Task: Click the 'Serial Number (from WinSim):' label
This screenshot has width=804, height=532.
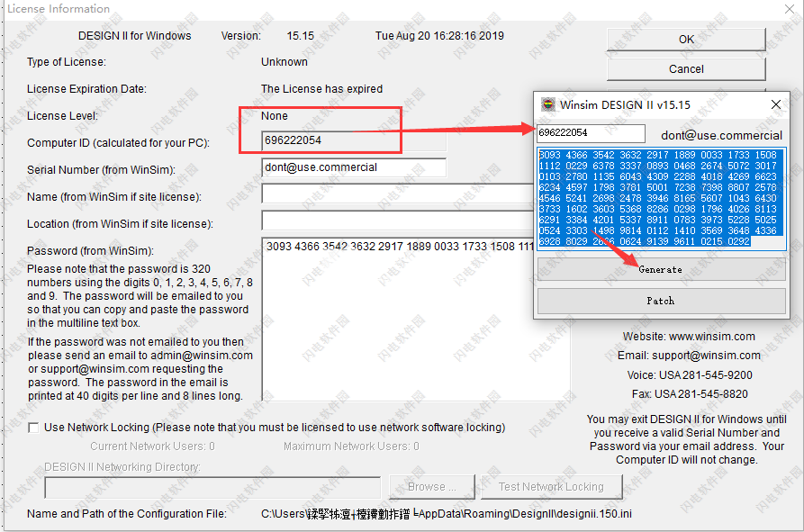Action: pyautogui.click(x=101, y=170)
